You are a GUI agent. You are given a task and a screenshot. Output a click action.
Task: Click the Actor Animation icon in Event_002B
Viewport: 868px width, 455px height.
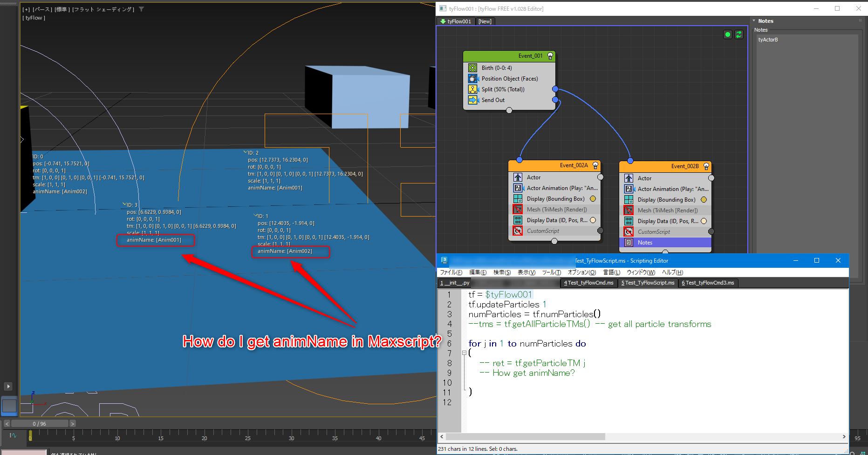pos(629,189)
